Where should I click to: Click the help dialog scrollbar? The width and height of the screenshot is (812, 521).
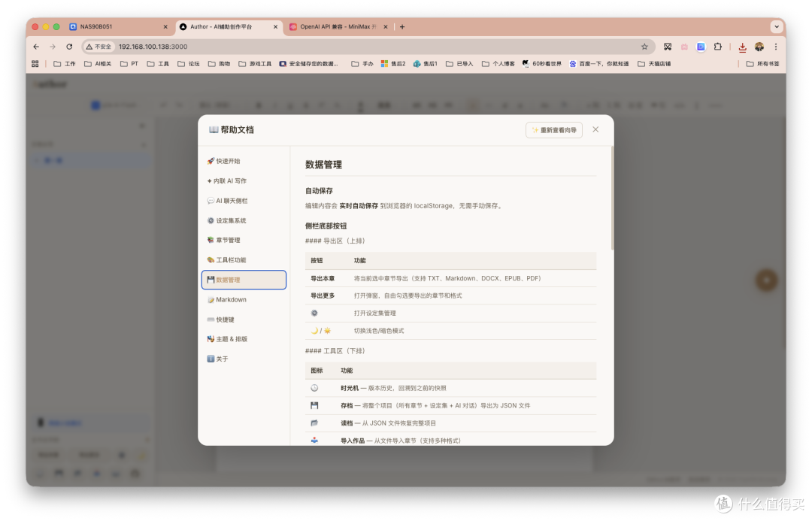(x=612, y=199)
